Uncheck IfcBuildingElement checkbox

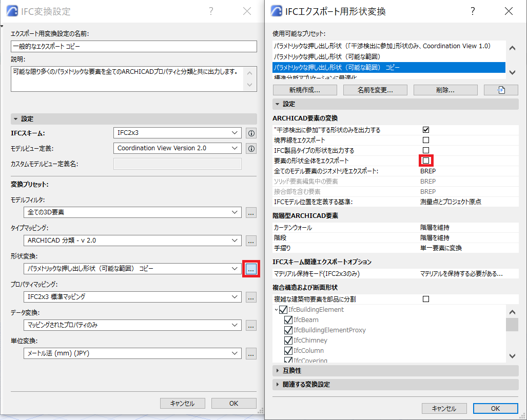point(283,309)
